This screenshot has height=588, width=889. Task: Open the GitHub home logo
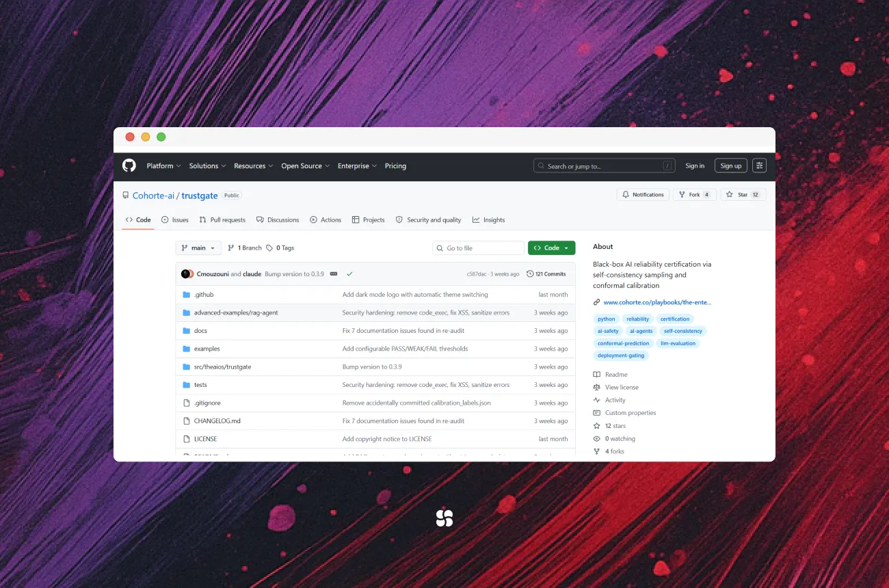129,165
